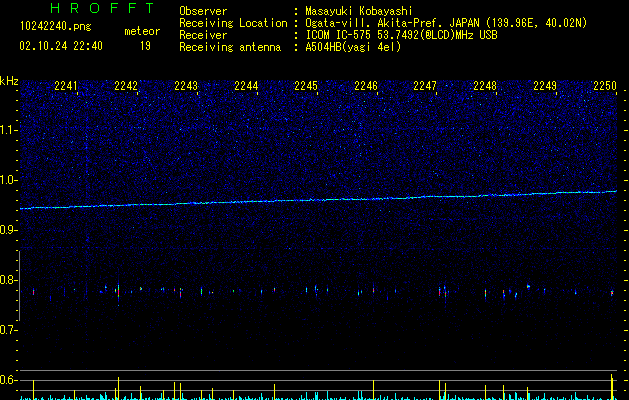Click the 0.7 kHz axis label
629x400 pixels.
(8, 330)
